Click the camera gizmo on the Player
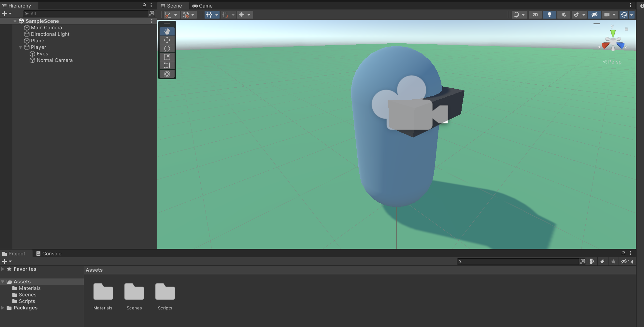The height and width of the screenshot is (327, 644). [x=410, y=103]
